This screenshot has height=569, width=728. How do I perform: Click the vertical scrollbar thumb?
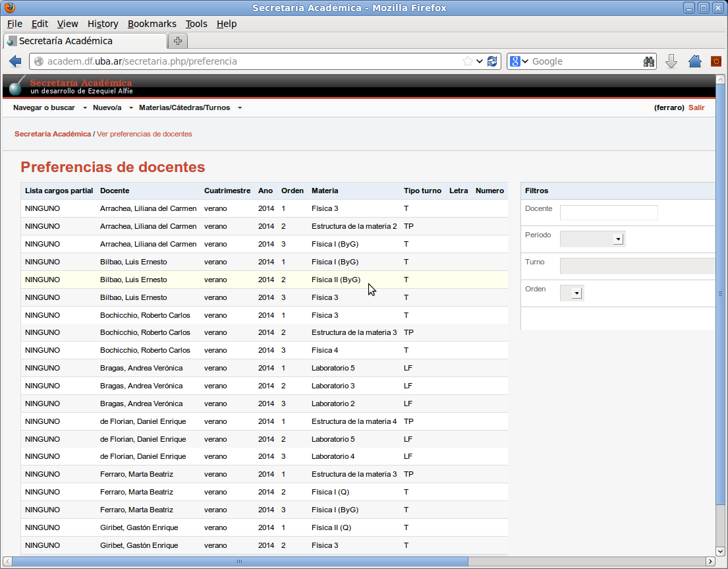[720, 294]
